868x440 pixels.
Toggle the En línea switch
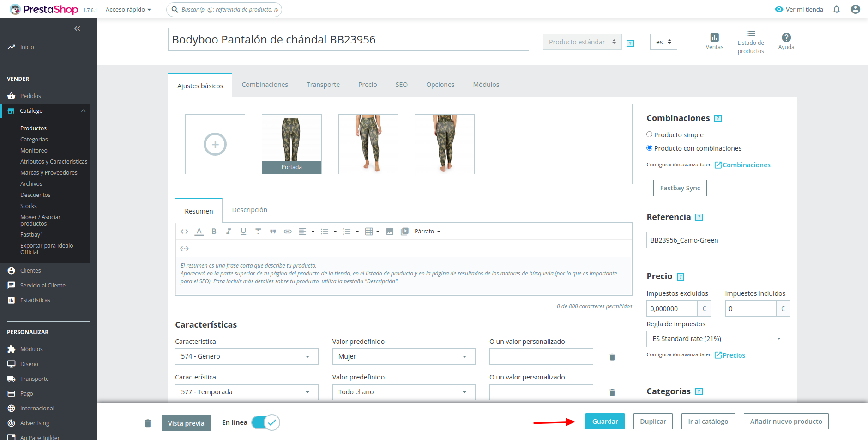click(x=266, y=422)
